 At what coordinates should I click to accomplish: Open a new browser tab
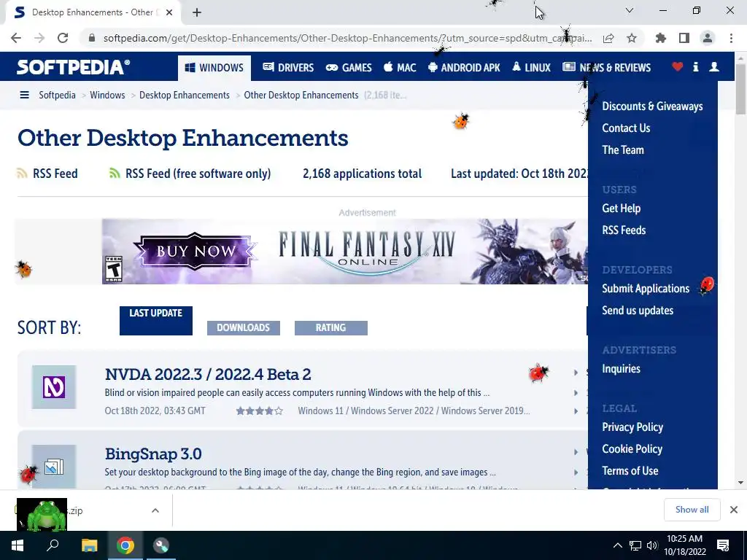pos(197,12)
